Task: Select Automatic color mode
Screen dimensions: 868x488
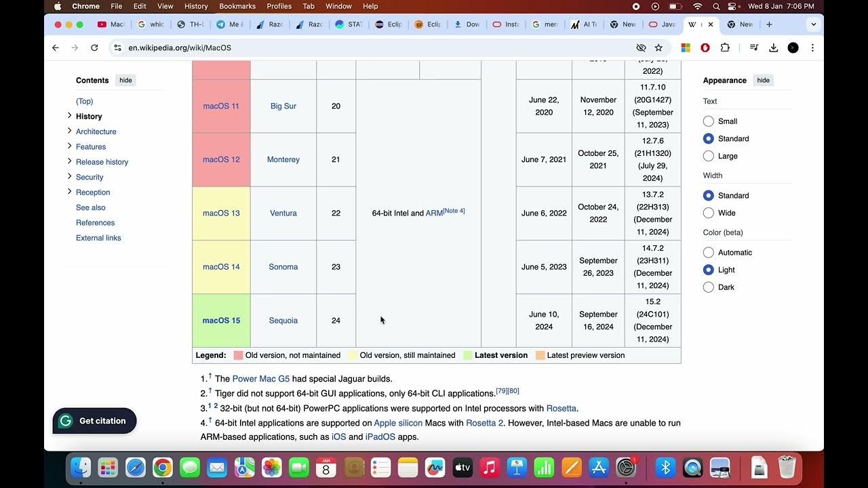Action: [x=709, y=252]
